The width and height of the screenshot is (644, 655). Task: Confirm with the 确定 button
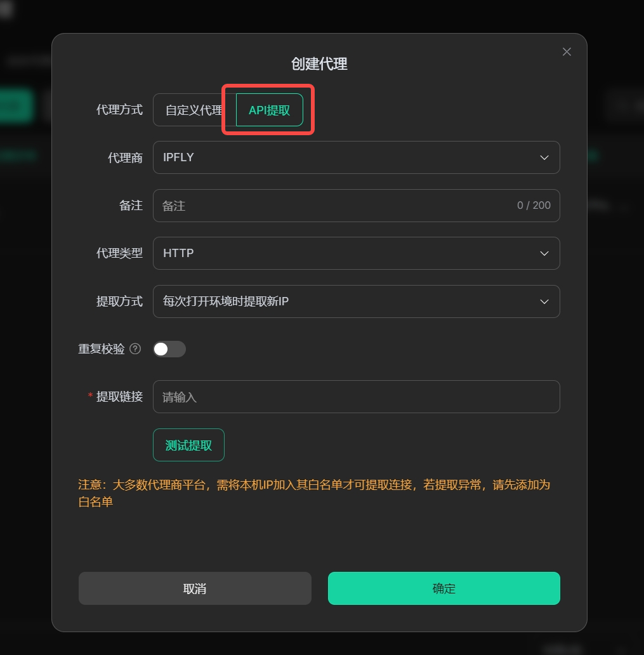444,588
